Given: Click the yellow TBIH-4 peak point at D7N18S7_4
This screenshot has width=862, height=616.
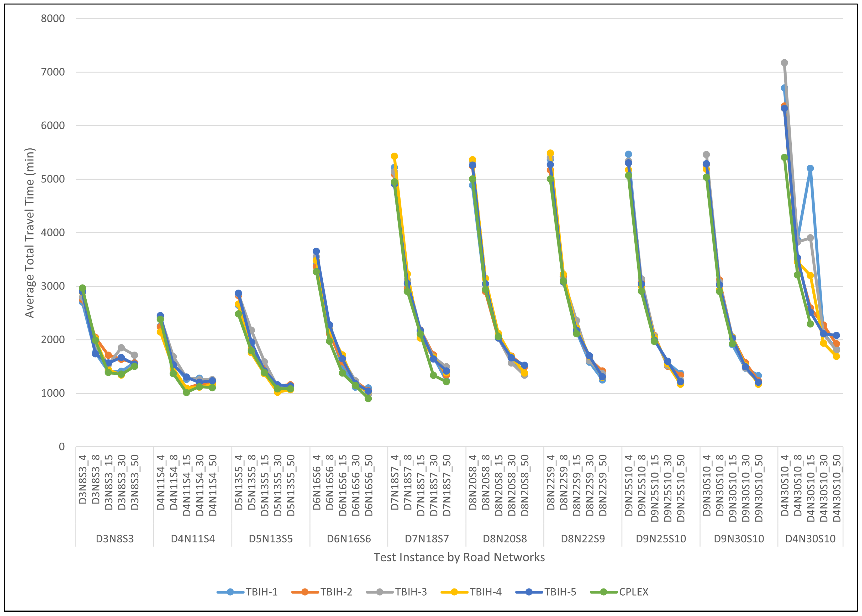Looking at the screenshot, I should [394, 156].
